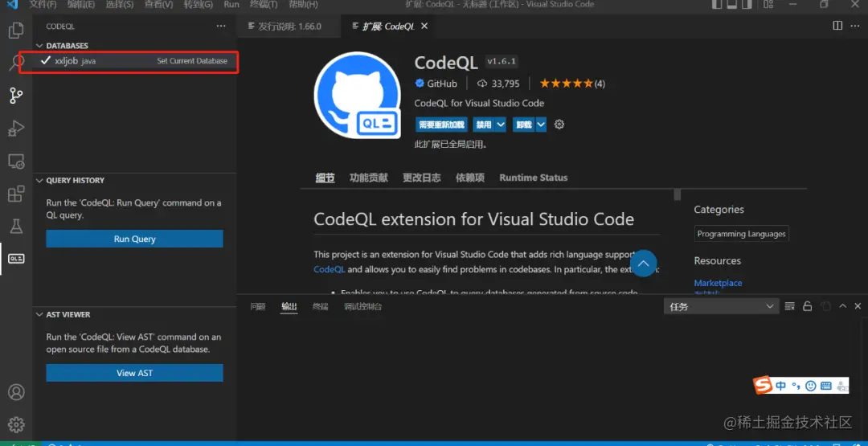Maximize the panel with the up chevron
This screenshot has height=446, width=868.
pos(842,306)
